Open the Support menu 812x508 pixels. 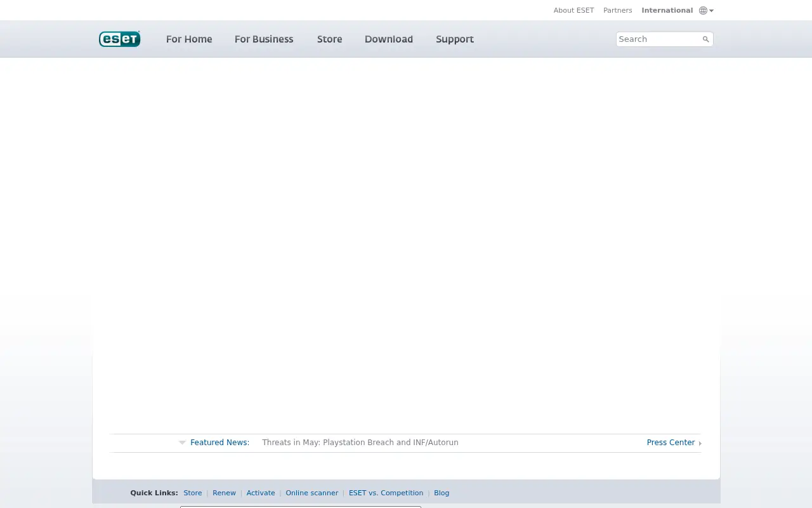tap(455, 39)
